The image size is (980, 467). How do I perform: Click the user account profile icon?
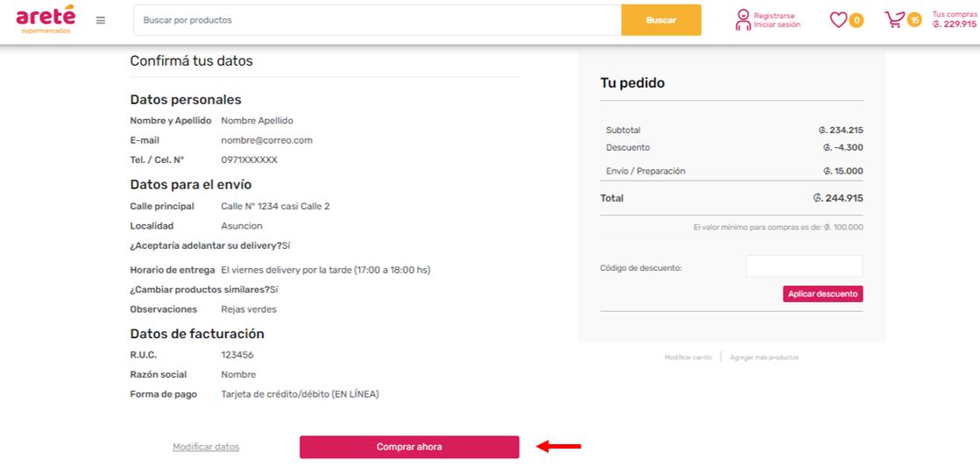click(x=743, y=20)
